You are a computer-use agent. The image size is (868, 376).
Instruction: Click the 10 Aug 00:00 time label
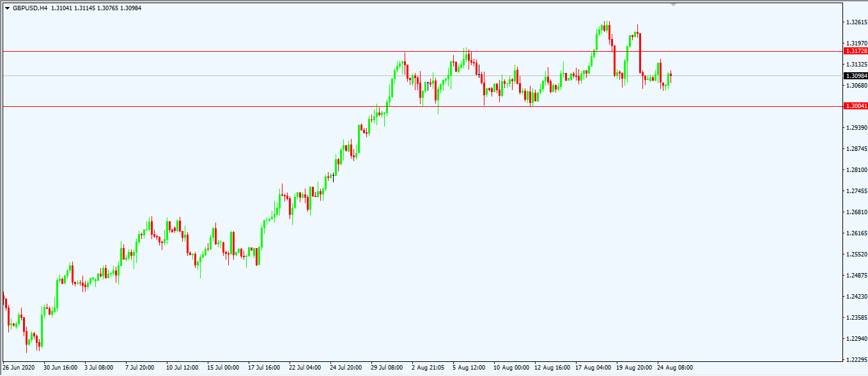click(x=513, y=368)
